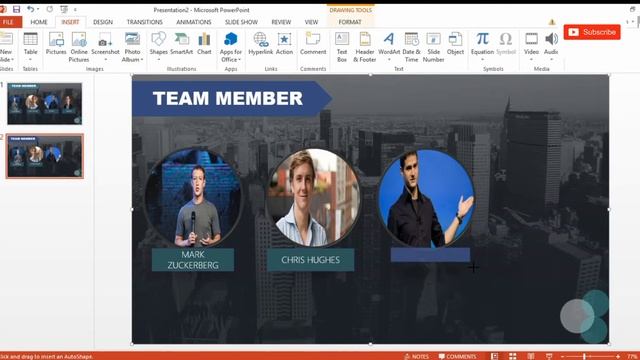Click Redo in Quick Access Toolbar

(49, 9)
